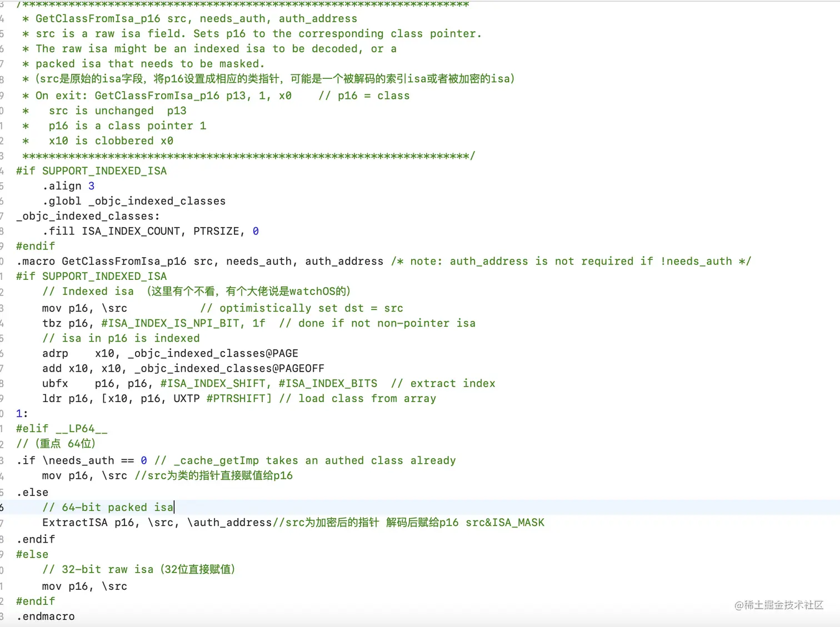Click the '.fill ISA_INDEX_COUNT, PTRSIZE, 0' line
This screenshot has height=627, width=840.
[x=151, y=231]
